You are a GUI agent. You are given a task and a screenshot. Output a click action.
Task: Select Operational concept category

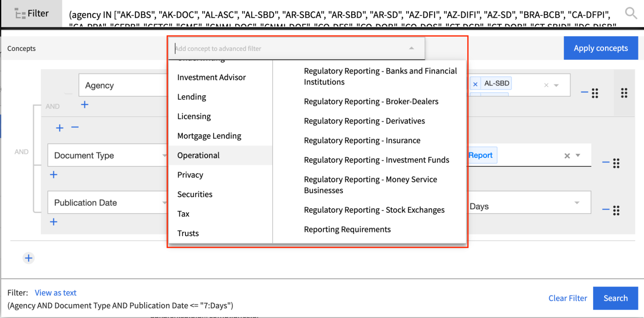click(x=198, y=155)
